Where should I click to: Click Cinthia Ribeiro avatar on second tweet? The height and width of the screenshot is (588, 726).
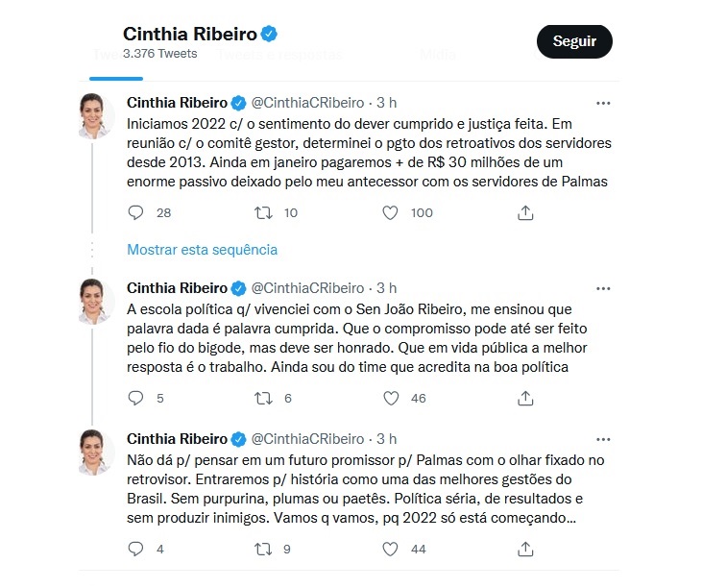click(97, 302)
